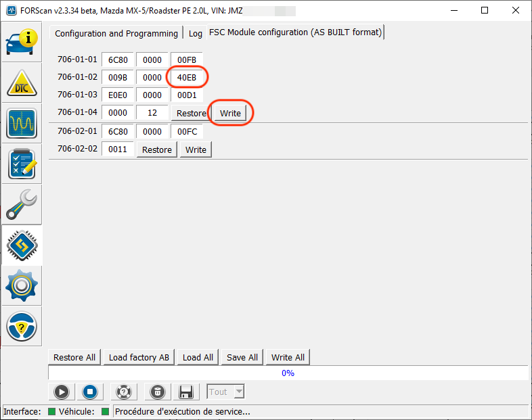Click middle 0000 field in row 706-02-01
This screenshot has width=532, height=420.
(x=152, y=131)
